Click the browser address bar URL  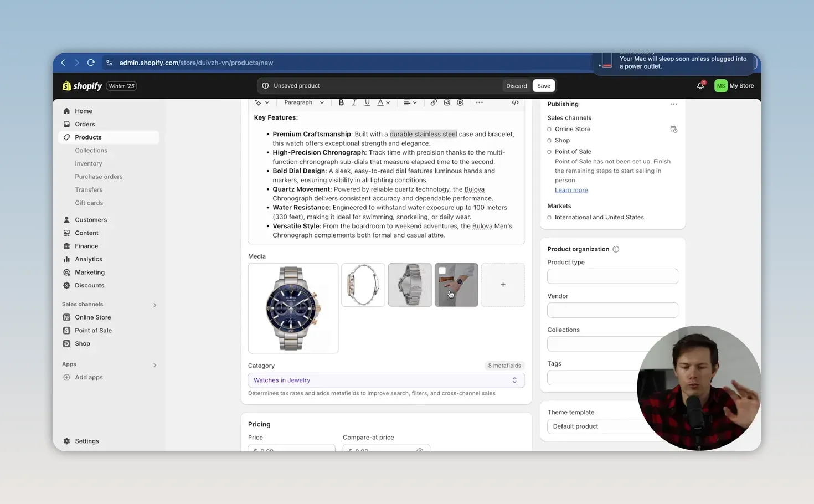pyautogui.click(x=196, y=63)
